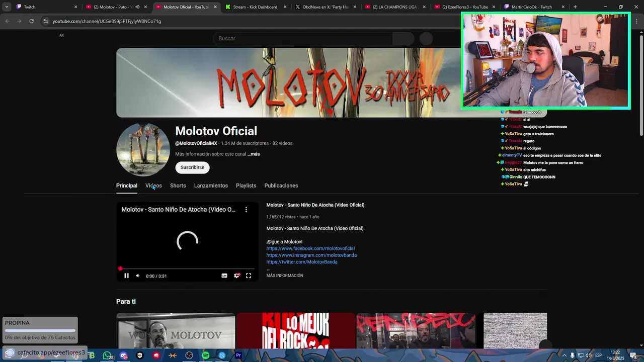Open the WON MOLOTOV video thumbnail

click(x=176, y=330)
